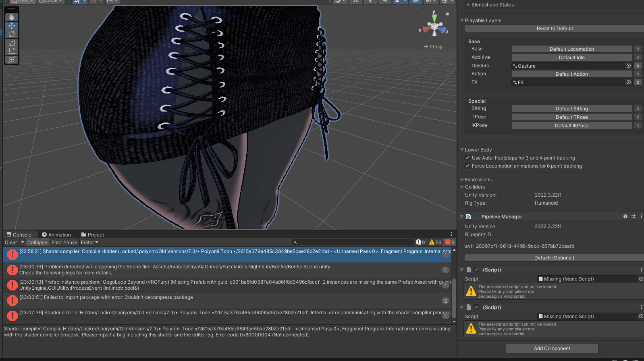
Task: Select the 'Couldn't decompress package' error entry
Action: click(228, 301)
